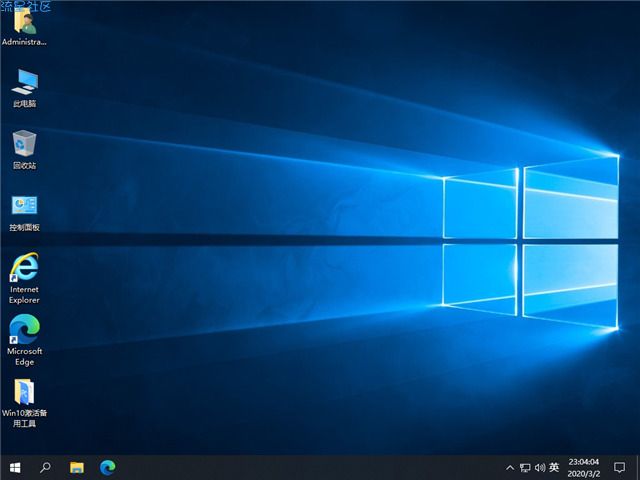Screen dimensions: 640x480
Task: Click the Show Desktop sliver at taskbar end
Action: point(638,468)
